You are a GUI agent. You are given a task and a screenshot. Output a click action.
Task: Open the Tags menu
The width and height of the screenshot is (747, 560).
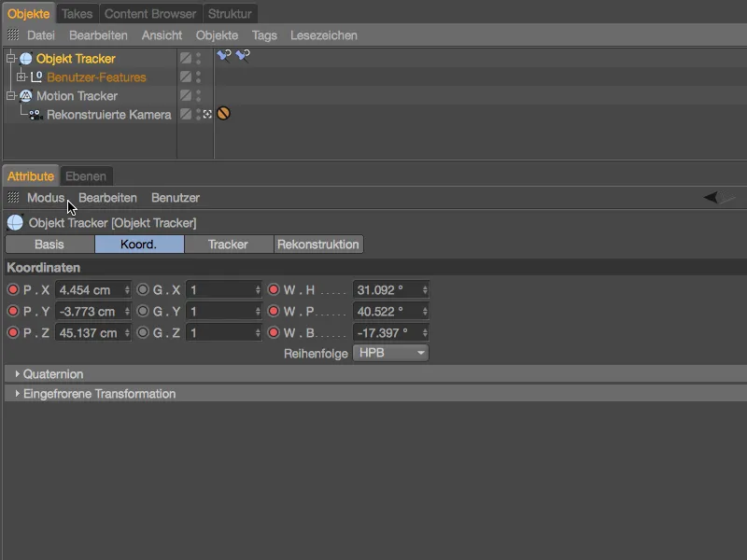[x=264, y=35]
